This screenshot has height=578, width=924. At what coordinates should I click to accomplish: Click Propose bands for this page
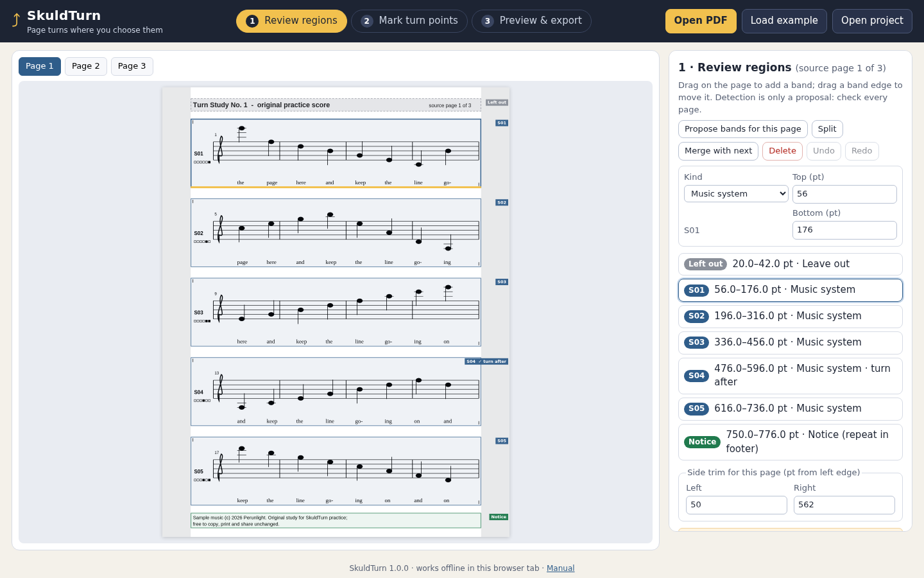pyautogui.click(x=743, y=129)
